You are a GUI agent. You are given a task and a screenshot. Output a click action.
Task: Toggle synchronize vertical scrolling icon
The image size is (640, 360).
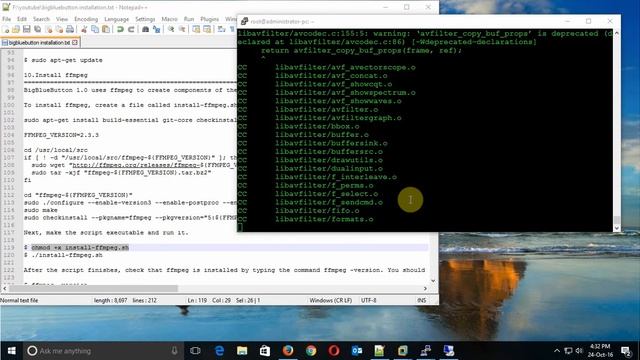click(x=196, y=29)
